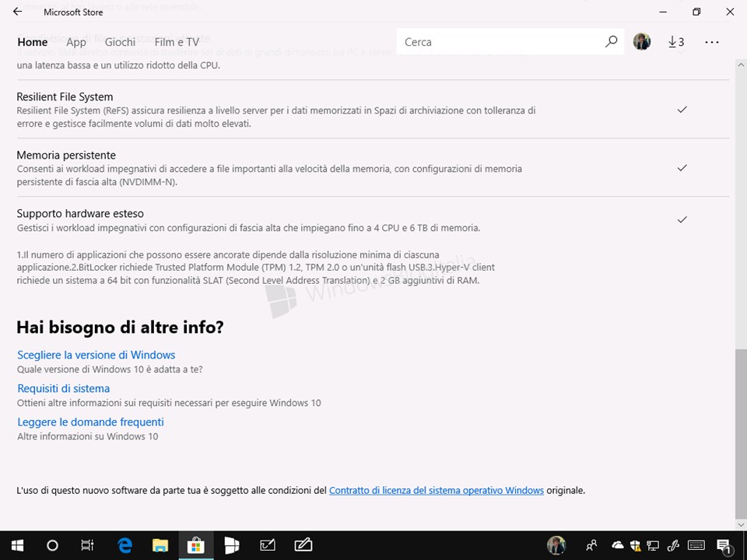Image resolution: width=747 pixels, height=560 pixels.
Task: Open Windows Ink Workspace tray icon
Action: (x=672, y=545)
